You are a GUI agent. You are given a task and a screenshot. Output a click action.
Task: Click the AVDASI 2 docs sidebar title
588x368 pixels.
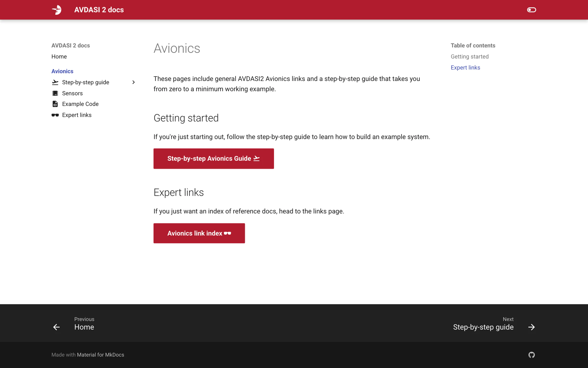tap(71, 45)
